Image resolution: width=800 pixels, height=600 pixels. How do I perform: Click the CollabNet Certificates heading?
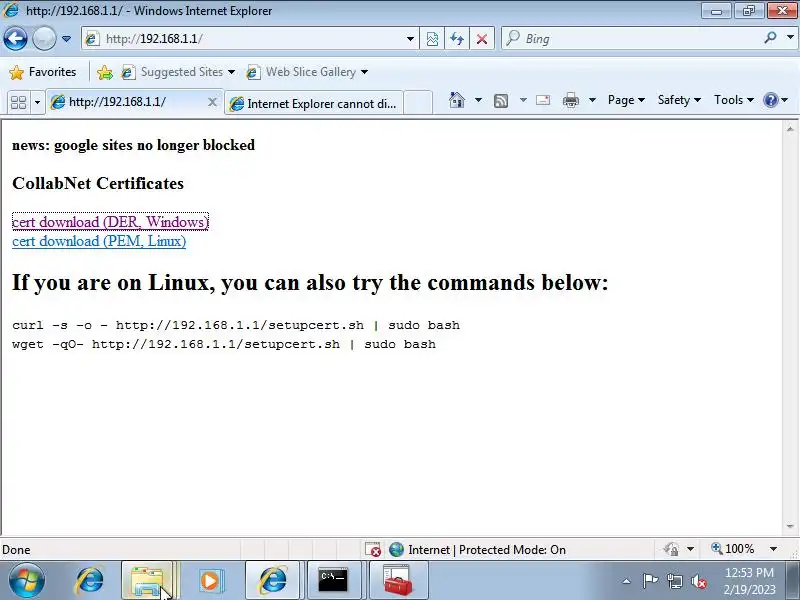(98, 183)
